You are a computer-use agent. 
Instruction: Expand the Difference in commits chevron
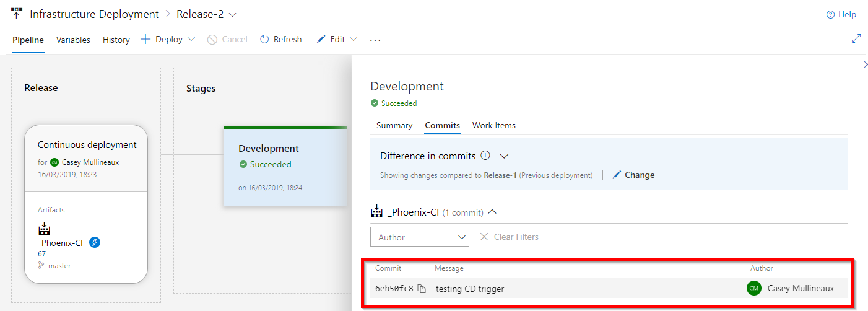coord(504,156)
